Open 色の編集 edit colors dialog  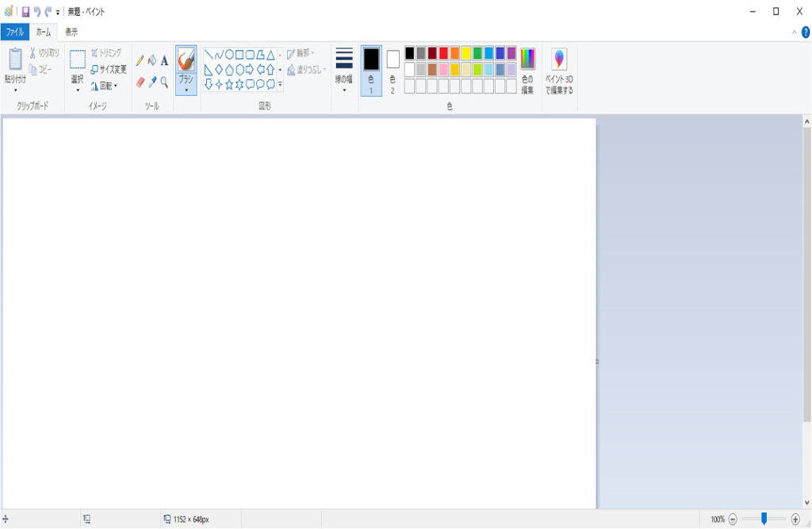coord(527,71)
